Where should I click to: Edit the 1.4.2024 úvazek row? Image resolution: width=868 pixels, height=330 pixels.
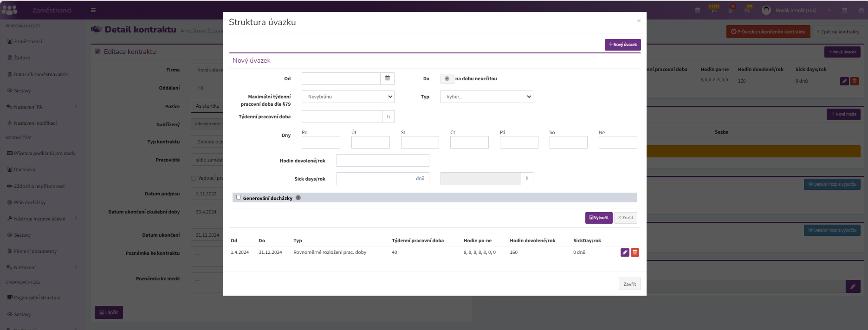coord(625,252)
